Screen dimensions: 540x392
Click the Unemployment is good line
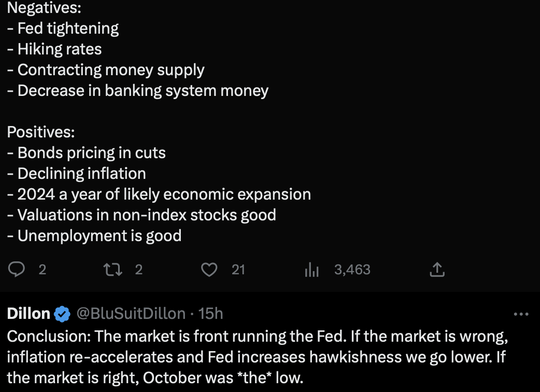pyautogui.click(x=94, y=236)
